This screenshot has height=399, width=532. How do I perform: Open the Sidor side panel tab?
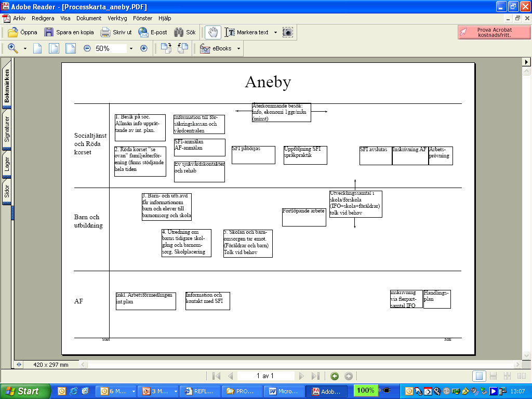click(x=7, y=191)
